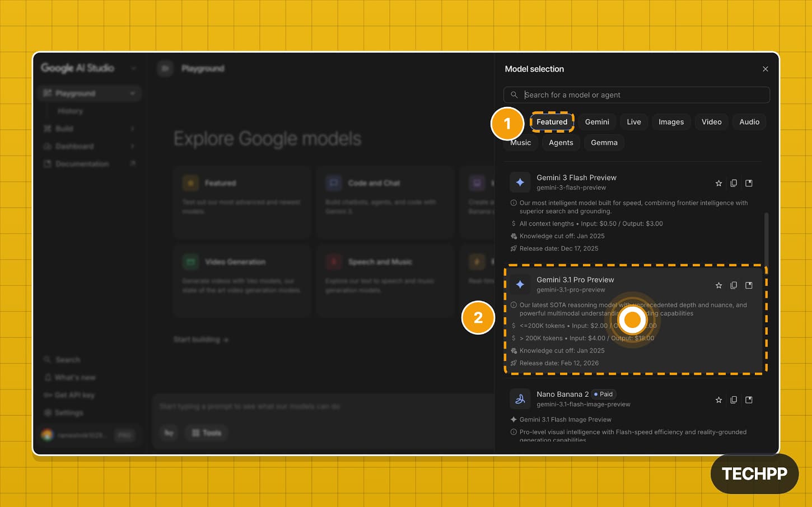Click the Nano Banana 2 banana icon
Image resolution: width=812 pixels, height=507 pixels.
(x=520, y=399)
